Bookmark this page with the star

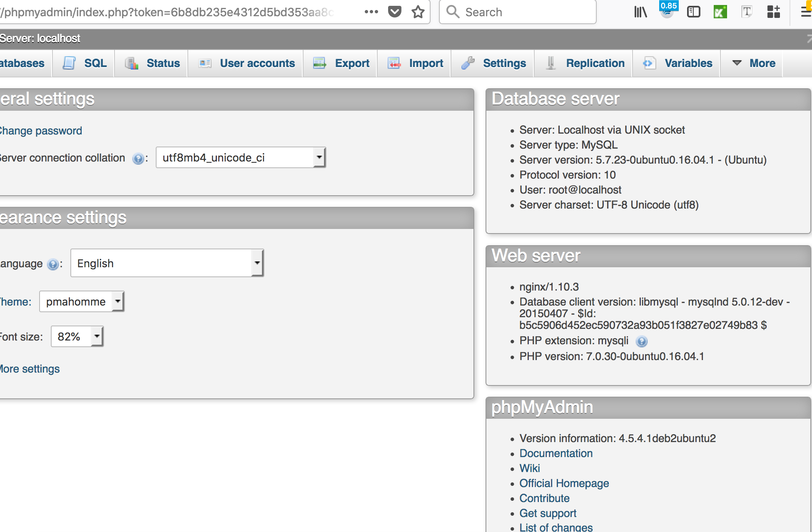pyautogui.click(x=418, y=12)
